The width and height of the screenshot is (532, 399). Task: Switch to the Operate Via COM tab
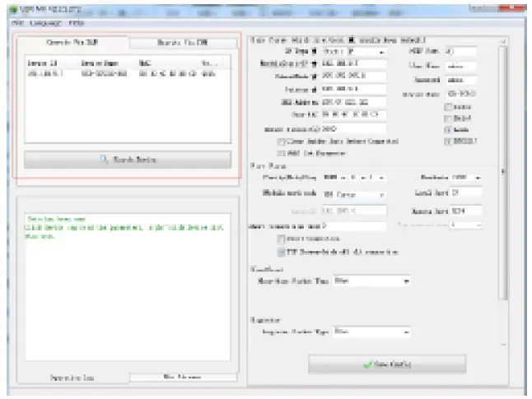pos(183,43)
